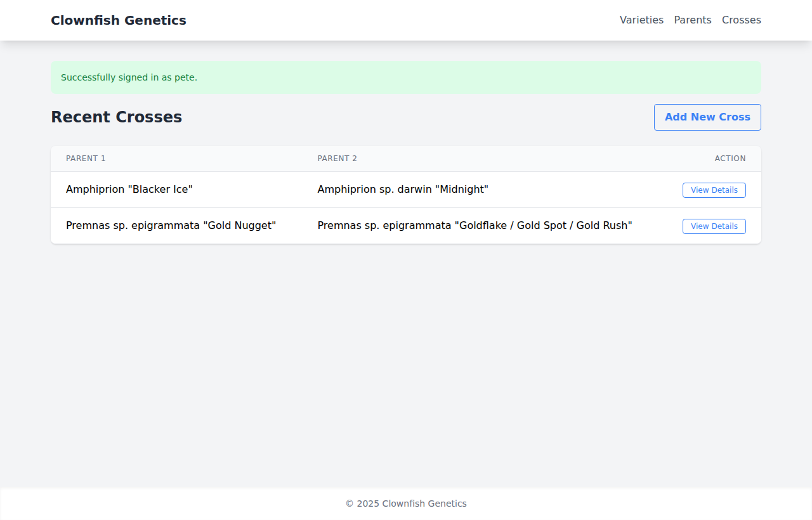
Task: Open the Varieties page in navigation
Action: [x=641, y=20]
